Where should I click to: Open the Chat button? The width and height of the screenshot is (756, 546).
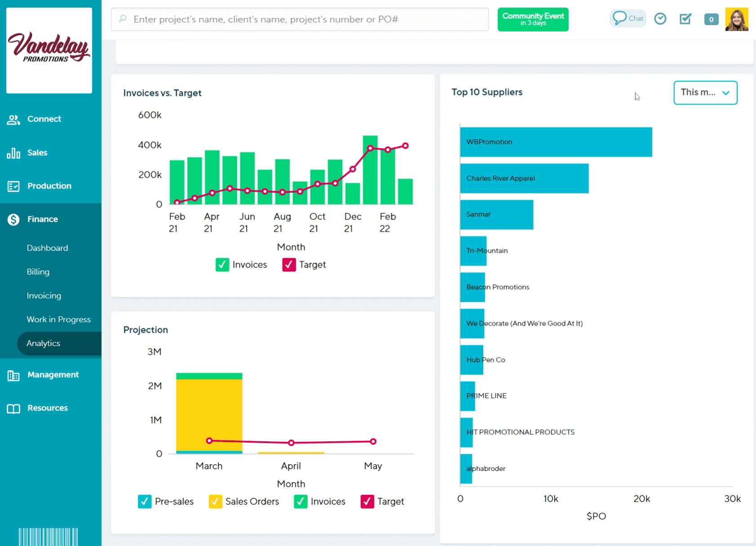pos(627,18)
